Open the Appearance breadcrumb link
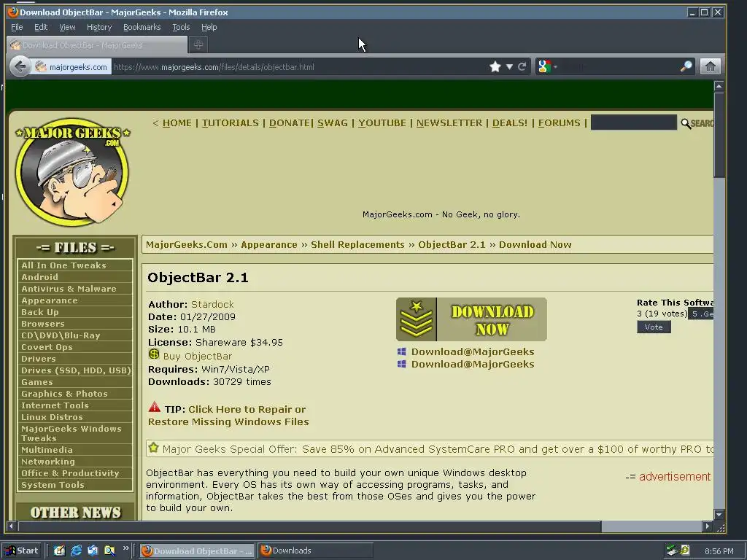Screen dimensions: 747x560 [269, 245]
